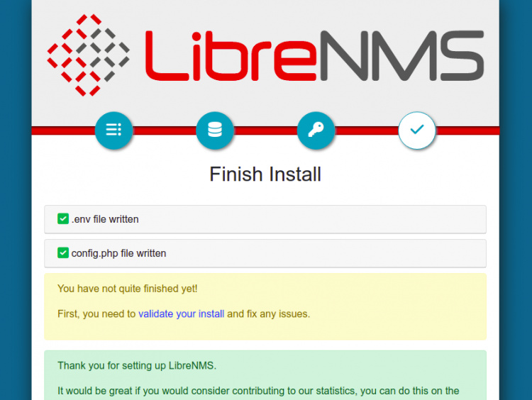
Task: Open the 'validate your install' link
Action: [181, 313]
